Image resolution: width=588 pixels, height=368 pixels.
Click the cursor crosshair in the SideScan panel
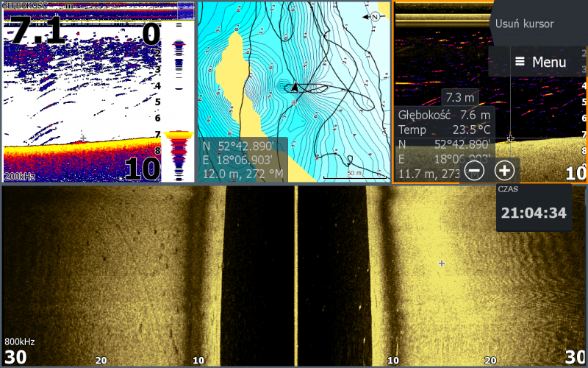click(x=441, y=263)
